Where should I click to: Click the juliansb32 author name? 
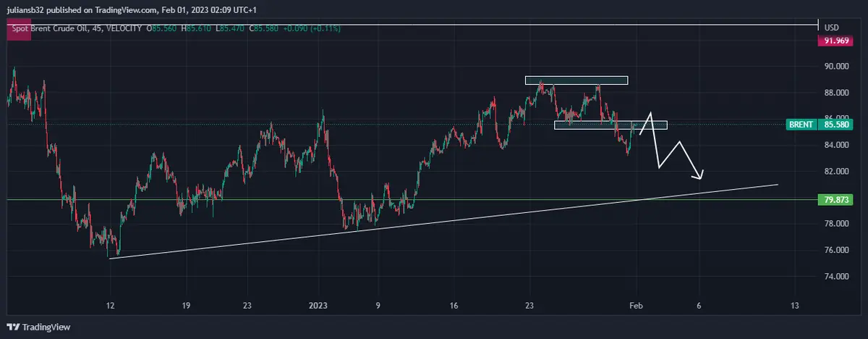pos(25,10)
